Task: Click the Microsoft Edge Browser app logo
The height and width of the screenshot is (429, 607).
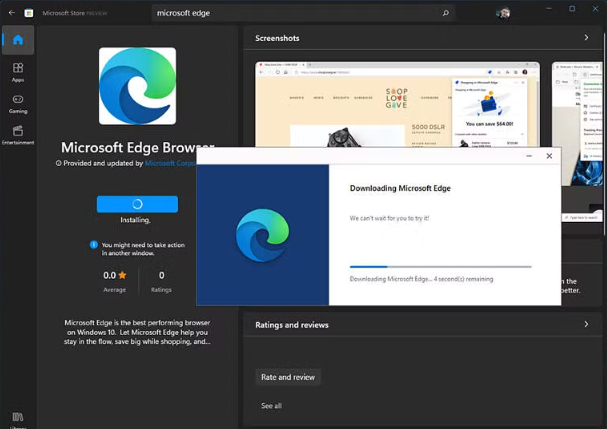Action: point(137,86)
